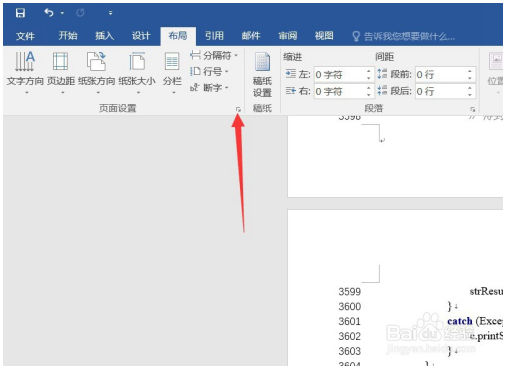The height and width of the screenshot is (369, 506).
Task: Open the 文件 File menu
Action: click(x=25, y=36)
